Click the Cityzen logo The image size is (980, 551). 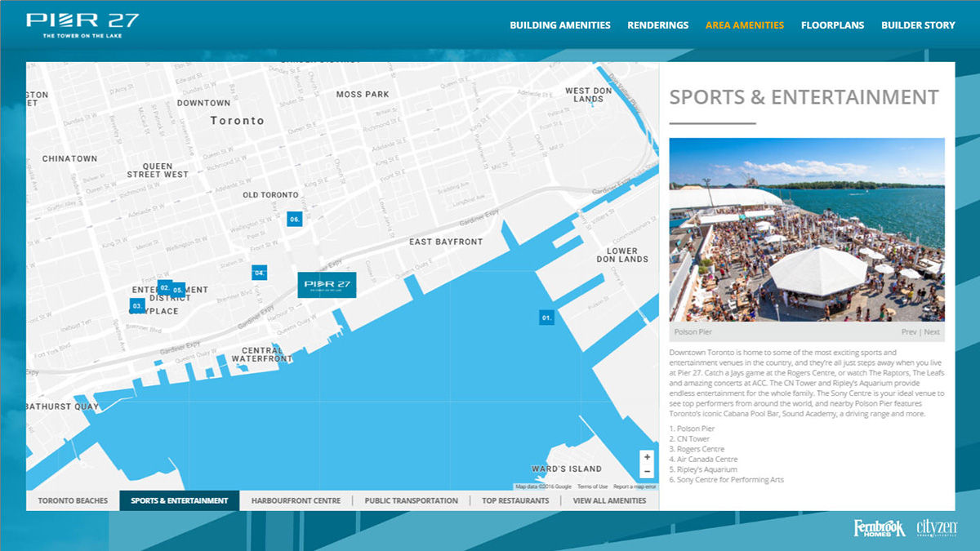(x=936, y=528)
